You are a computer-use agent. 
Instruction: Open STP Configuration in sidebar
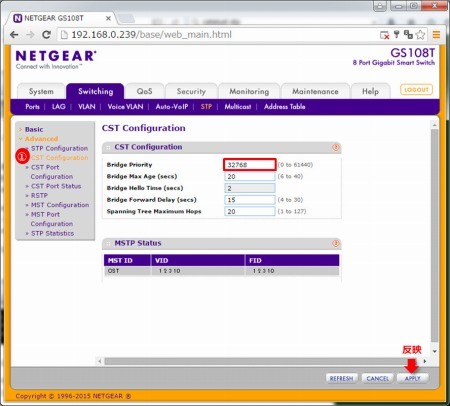(59, 148)
